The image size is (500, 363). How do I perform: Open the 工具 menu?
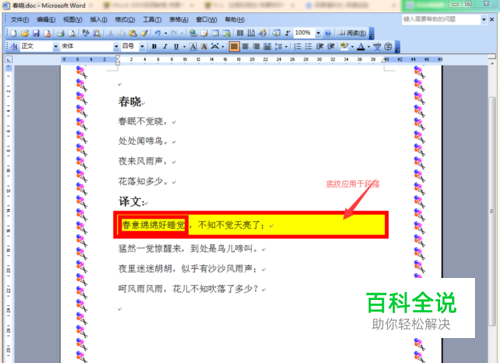[152, 20]
